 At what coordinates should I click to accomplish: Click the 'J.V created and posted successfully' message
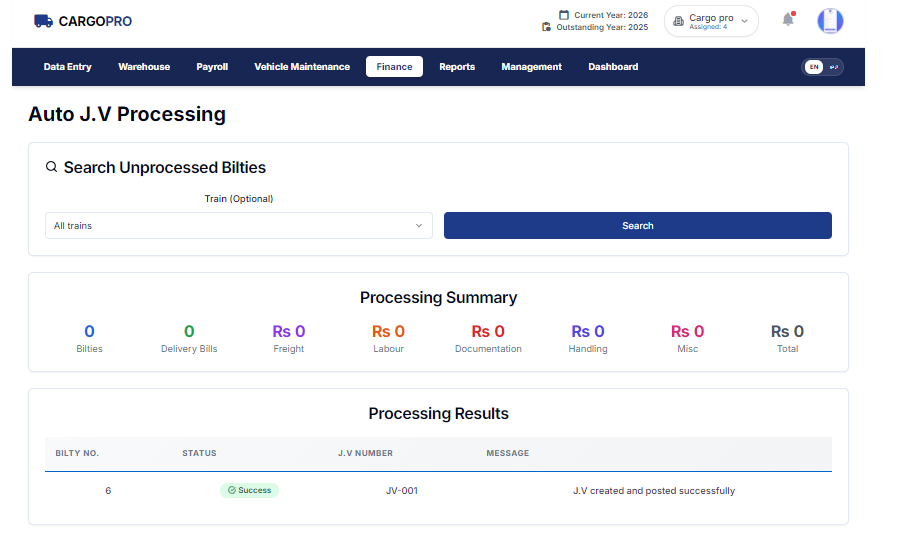click(654, 490)
